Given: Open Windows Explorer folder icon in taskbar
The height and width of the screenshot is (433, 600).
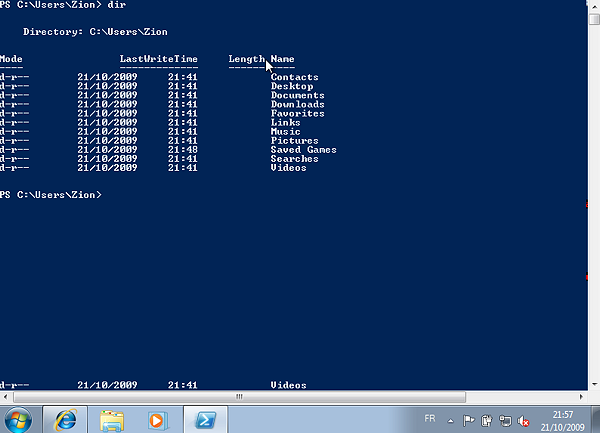Looking at the screenshot, I should 112,418.
